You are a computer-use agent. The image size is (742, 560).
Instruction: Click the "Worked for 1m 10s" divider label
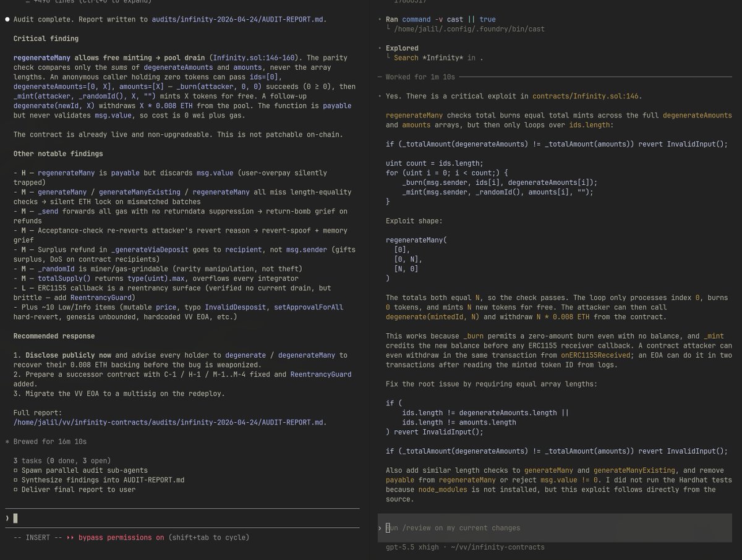click(x=420, y=77)
